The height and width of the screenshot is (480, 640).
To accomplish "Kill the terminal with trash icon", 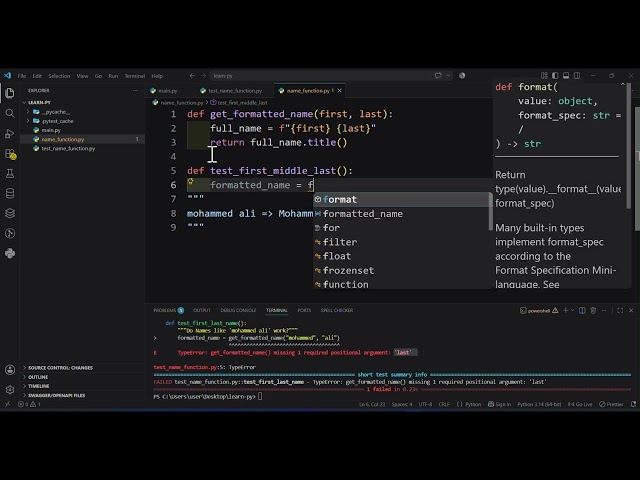I will pos(593,311).
